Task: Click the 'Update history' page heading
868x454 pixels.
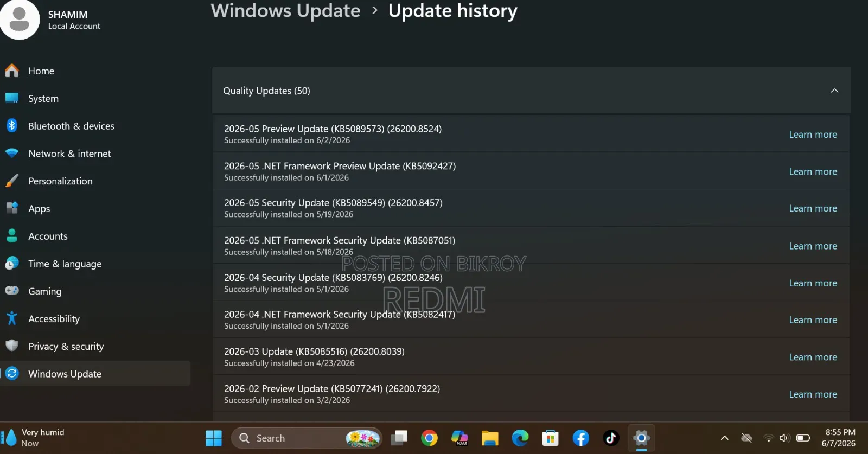Action: [453, 11]
